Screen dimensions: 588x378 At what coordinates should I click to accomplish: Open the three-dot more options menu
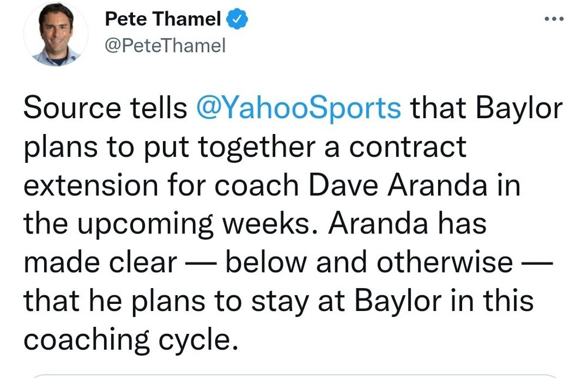point(554,19)
